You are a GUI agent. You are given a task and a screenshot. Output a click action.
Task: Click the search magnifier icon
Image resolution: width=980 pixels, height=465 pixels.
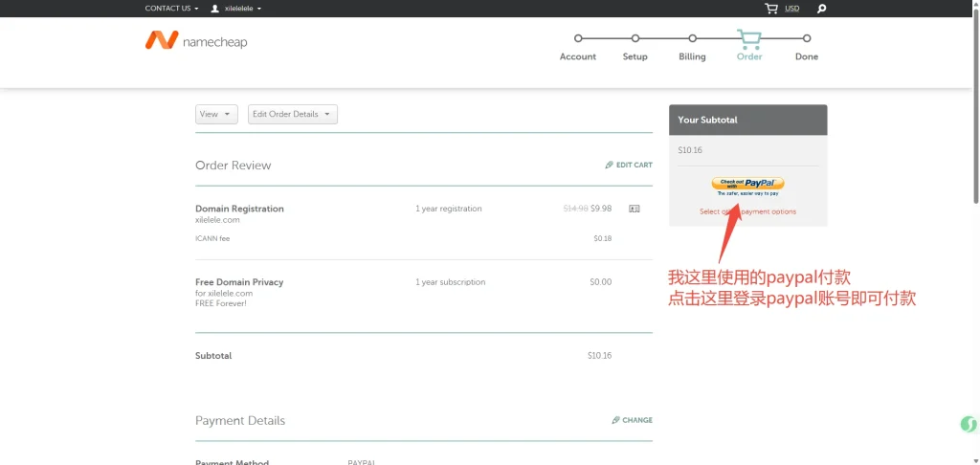[x=822, y=9]
